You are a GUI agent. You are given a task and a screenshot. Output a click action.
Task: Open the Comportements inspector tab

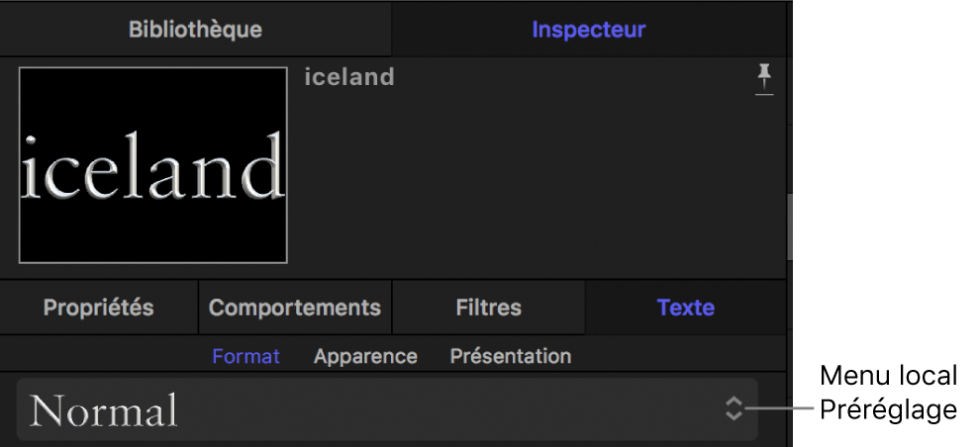(295, 308)
